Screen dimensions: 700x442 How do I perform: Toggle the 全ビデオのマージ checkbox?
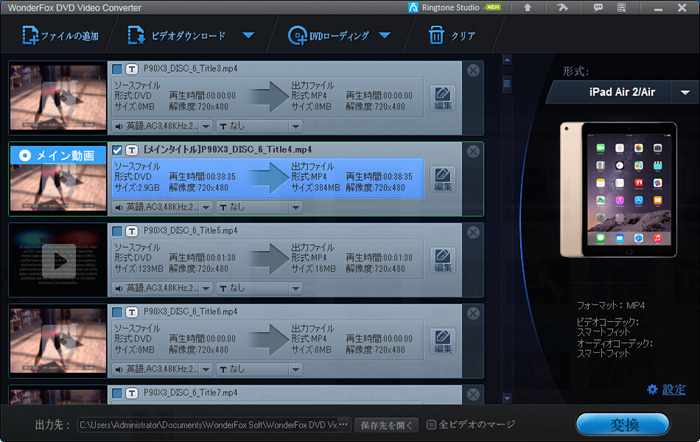[431, 424]
